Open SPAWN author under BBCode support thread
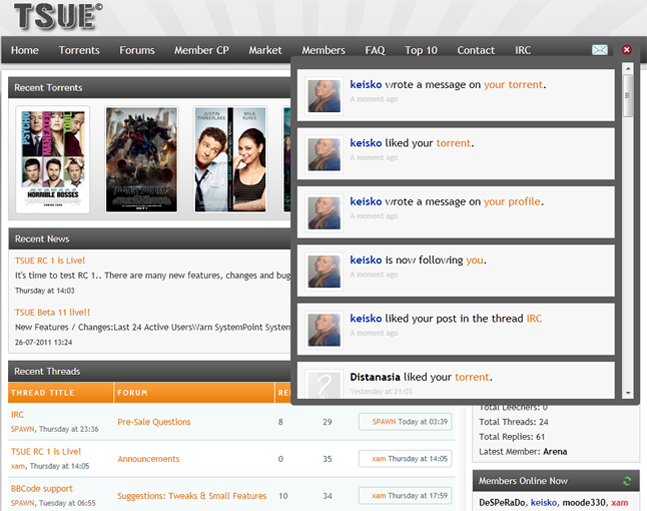 [x=23, y=503]
